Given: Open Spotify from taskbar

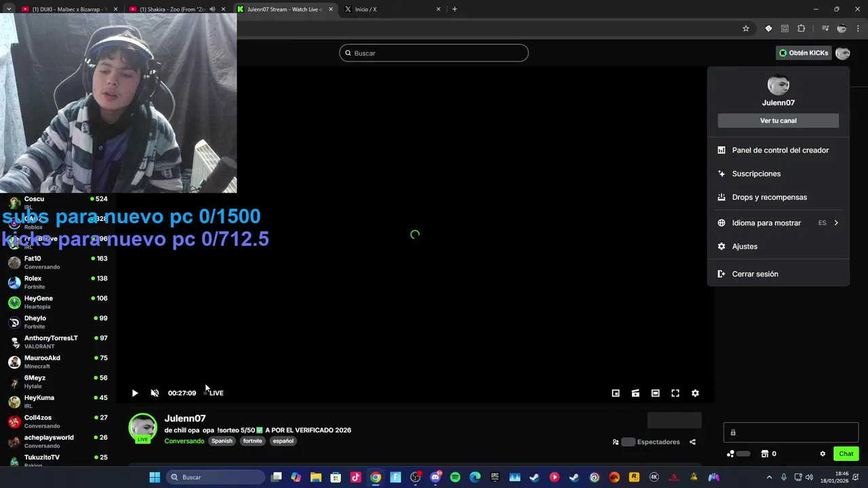Looking at the screenshot, I should [x=455, y=477].
